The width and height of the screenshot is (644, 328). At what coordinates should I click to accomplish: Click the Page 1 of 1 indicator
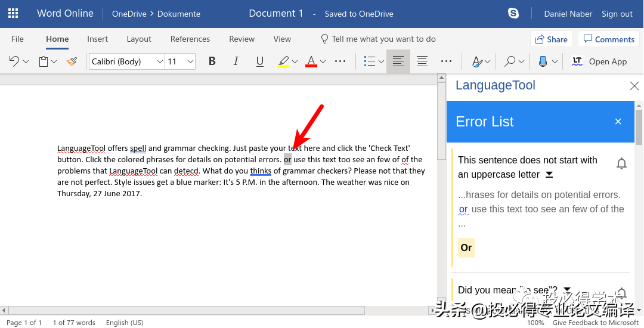point(24,323)
